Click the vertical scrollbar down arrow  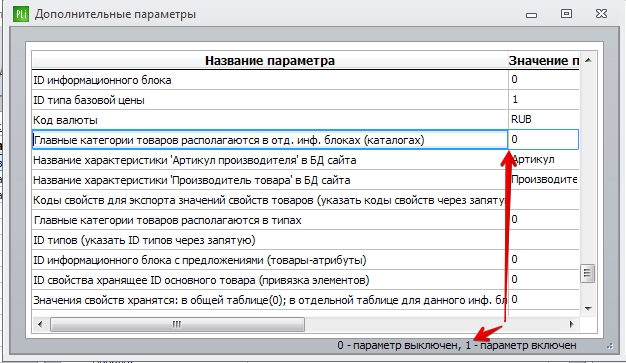click(x=588, y=308)
